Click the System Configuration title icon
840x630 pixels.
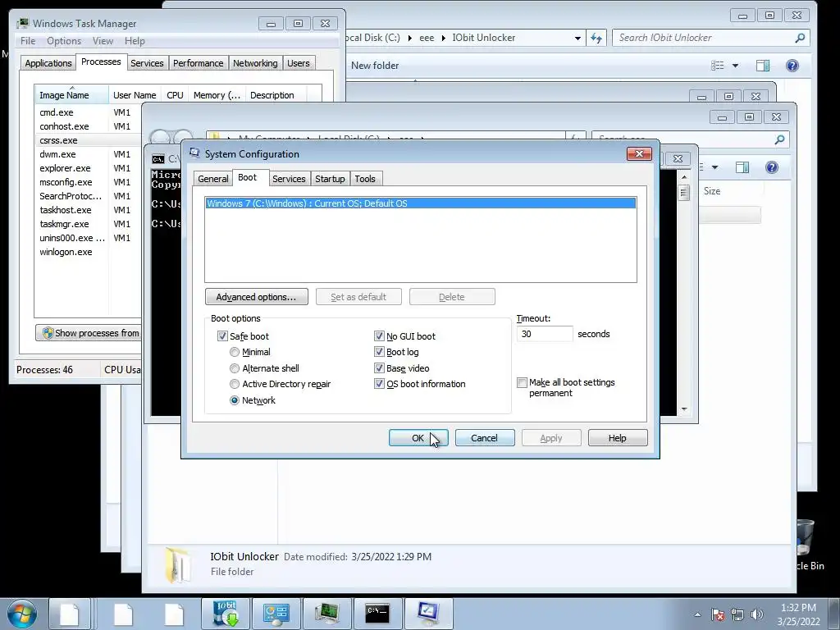pyautogui.click(x=194, y=153)
